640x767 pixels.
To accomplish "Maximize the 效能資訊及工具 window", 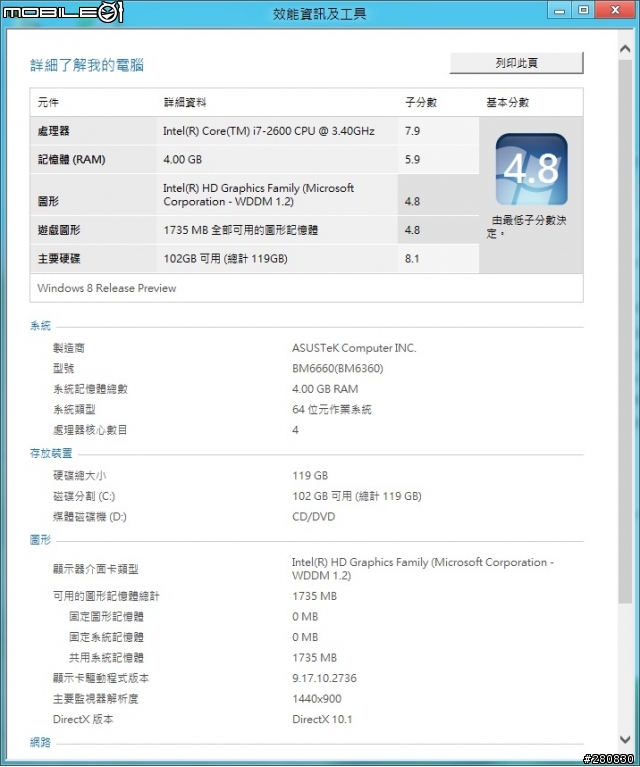I will (x=583, y=10).
